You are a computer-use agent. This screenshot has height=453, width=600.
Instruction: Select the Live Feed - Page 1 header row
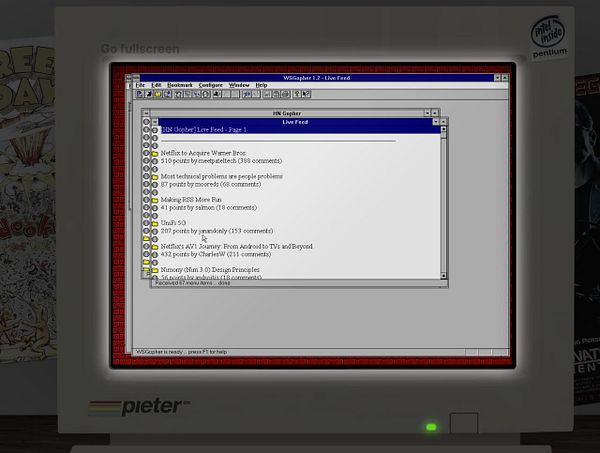300,130
